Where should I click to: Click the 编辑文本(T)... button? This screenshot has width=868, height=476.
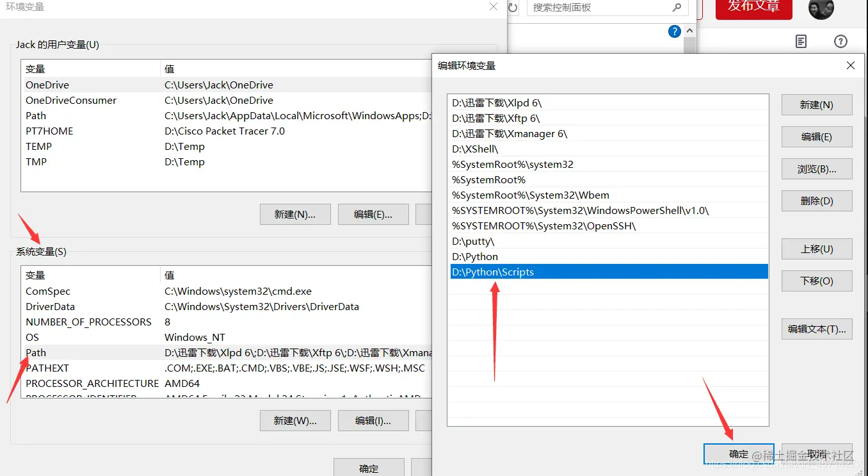pyautogui.click(x=817, y=329)
